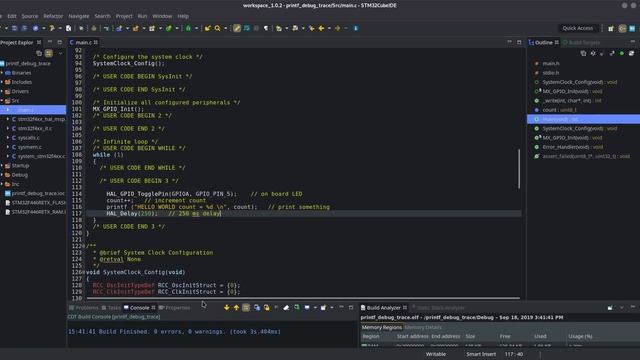Screen dimensions: 640x360
Task: Click console Previous Error up arrow icon
Action: [x=236, y=307]
